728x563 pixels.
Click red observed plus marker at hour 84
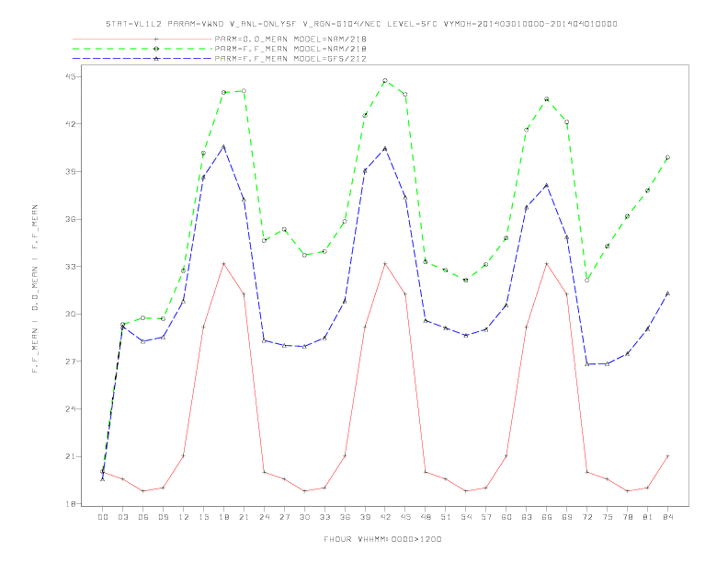[667, 456]
